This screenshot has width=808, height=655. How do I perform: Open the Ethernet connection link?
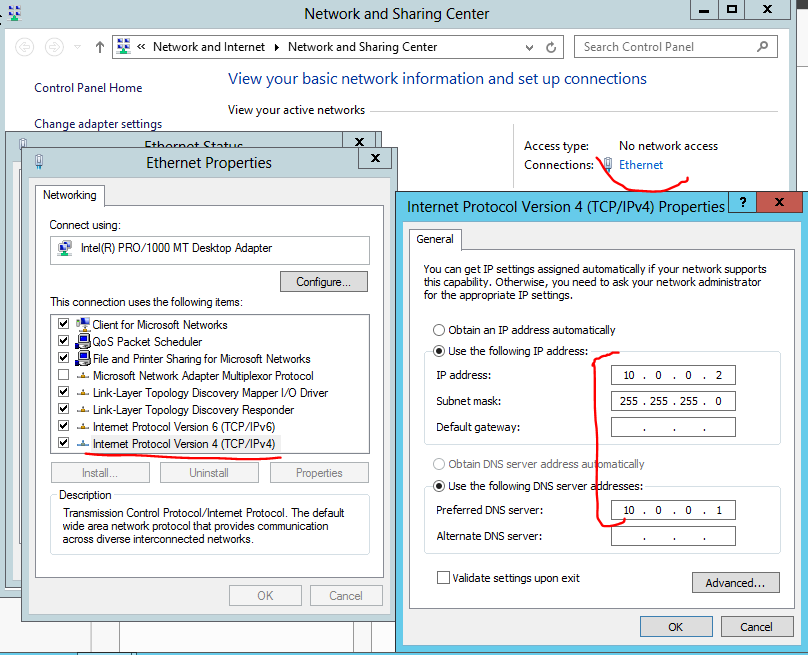point(641,165)
